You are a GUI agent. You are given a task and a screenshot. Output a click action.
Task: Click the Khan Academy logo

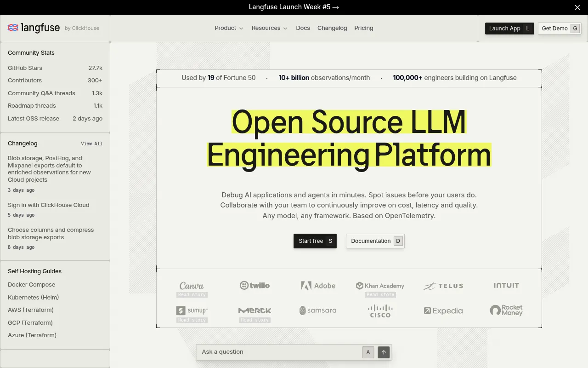pos(380,286)
